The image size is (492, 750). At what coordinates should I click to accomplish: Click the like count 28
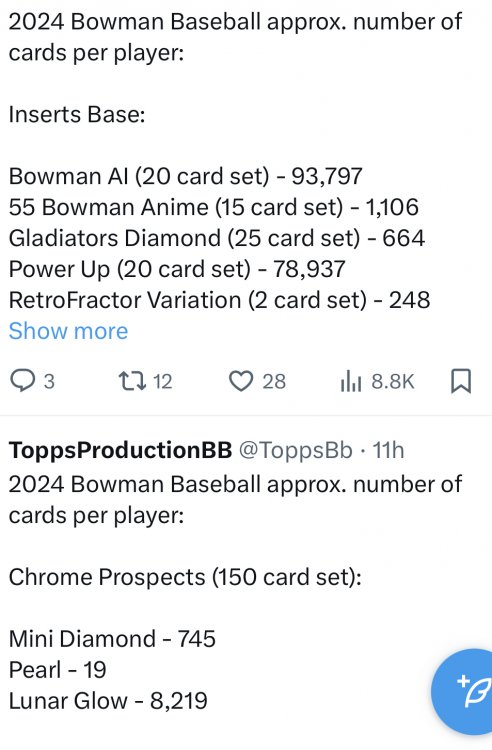274,382
